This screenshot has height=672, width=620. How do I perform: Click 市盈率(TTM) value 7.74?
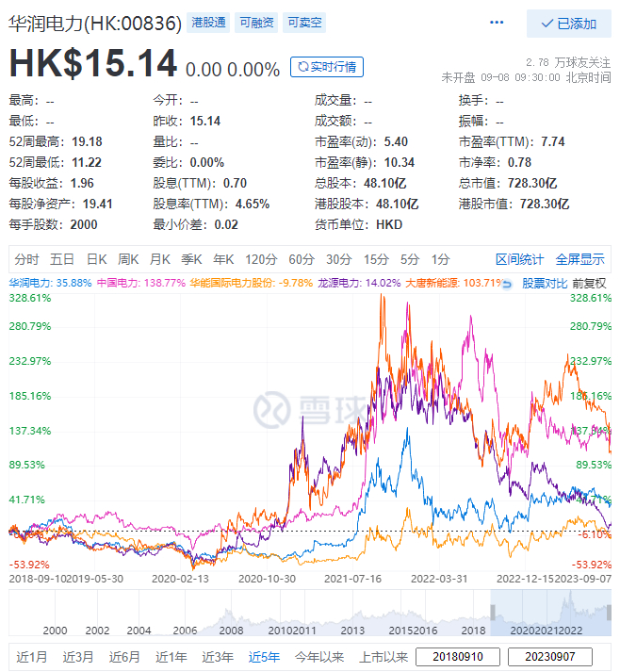point(553,142)
